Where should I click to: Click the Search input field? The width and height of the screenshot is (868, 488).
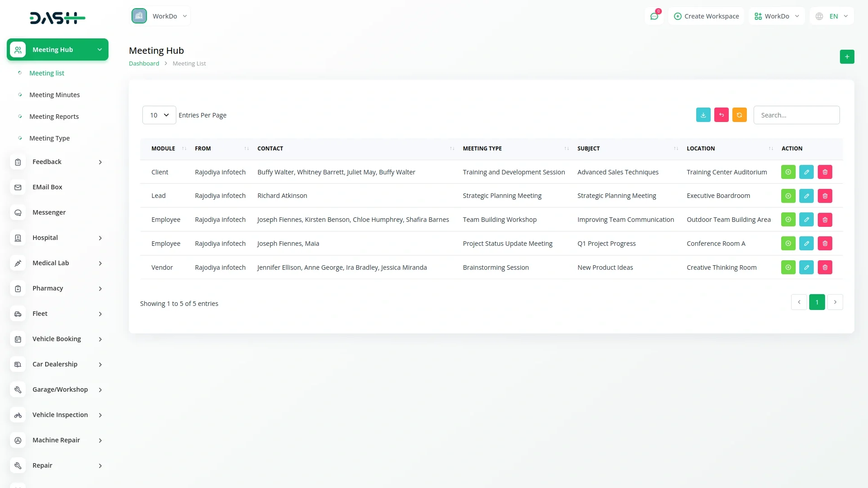pyautogui.click(x=796, y=115)
